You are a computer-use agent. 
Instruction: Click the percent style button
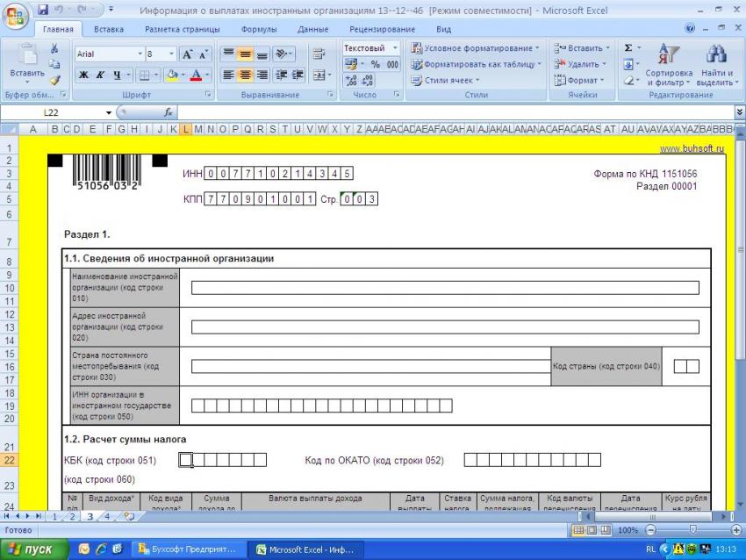[375, 64]
